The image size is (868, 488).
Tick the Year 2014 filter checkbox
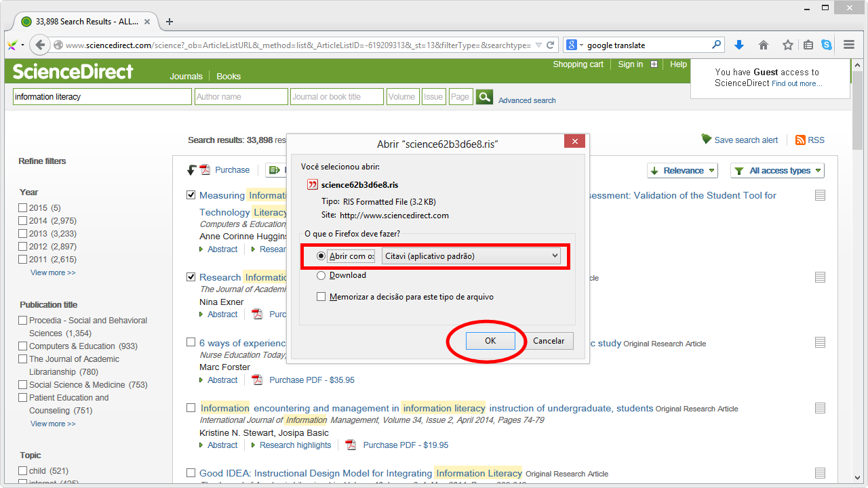23,221
